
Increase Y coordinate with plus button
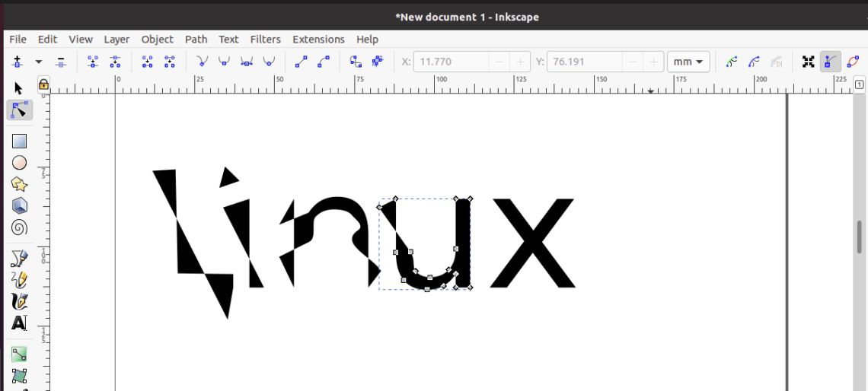click(x=654, y=62)
